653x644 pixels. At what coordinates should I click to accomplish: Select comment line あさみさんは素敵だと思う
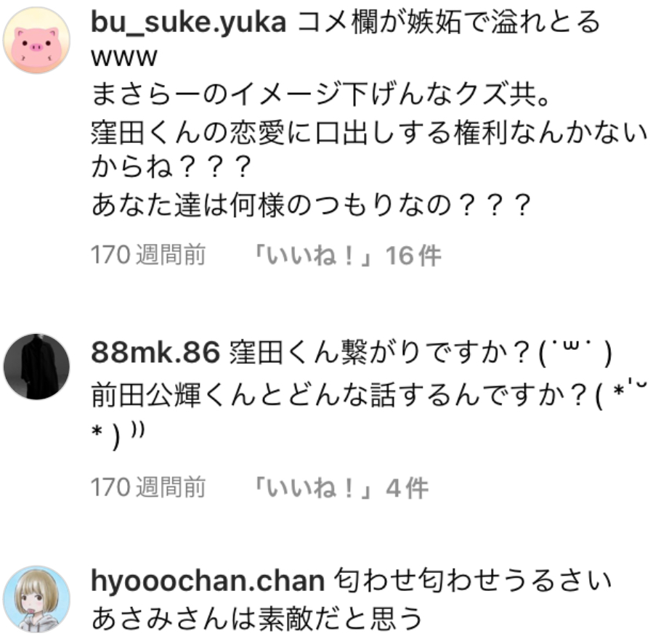pos(256,618)
